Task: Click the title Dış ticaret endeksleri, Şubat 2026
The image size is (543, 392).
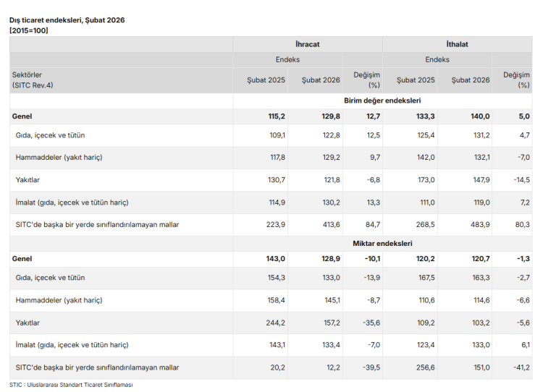Action: pyautogui.click(x=67, y=20)
